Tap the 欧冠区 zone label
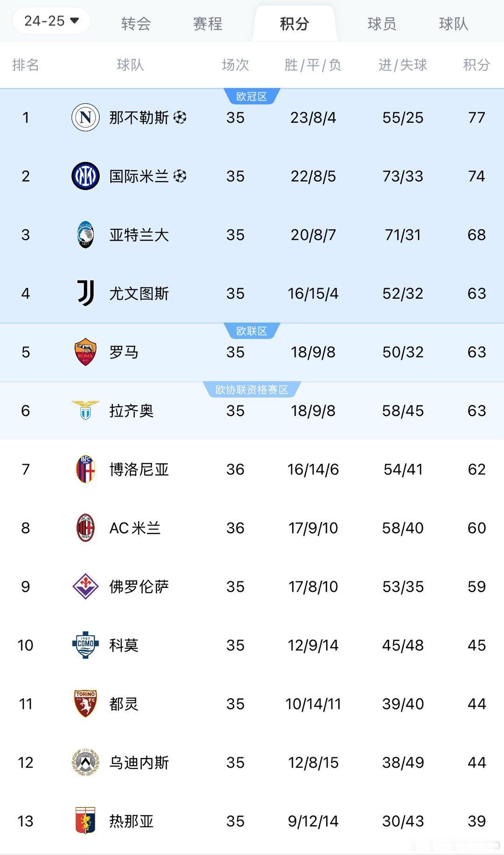The height and width of the screenshot is (855, 504). click(x=252, y=96)
